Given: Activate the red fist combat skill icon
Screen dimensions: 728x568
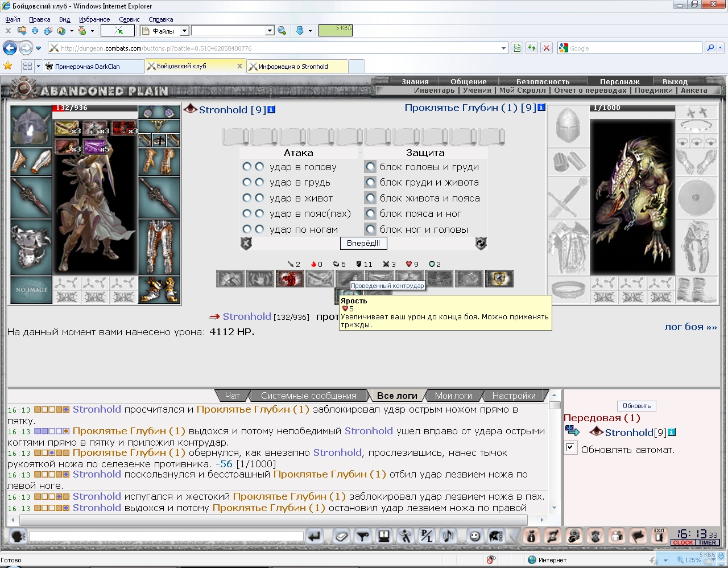Looking at the screenshot, I should click(x=289, y=278).
